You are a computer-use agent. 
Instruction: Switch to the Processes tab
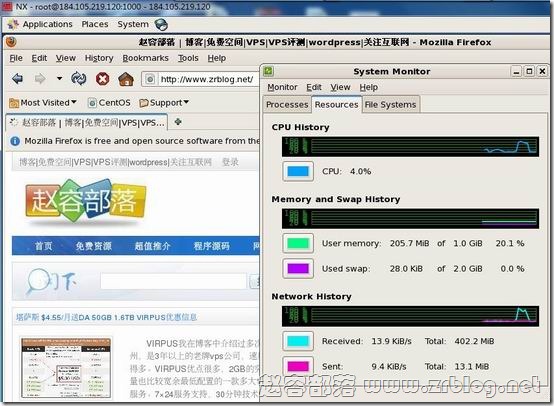point(287,105)
